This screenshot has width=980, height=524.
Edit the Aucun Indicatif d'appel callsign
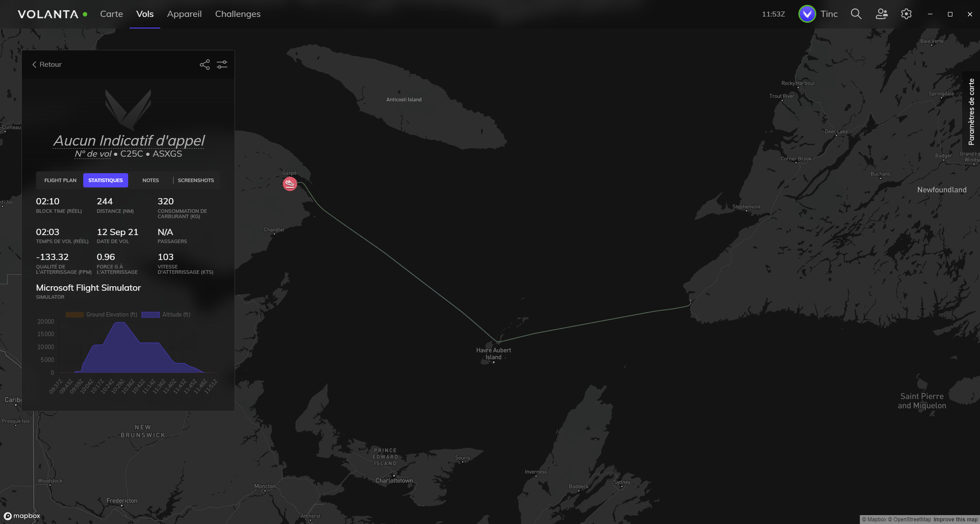pos(129,141)
